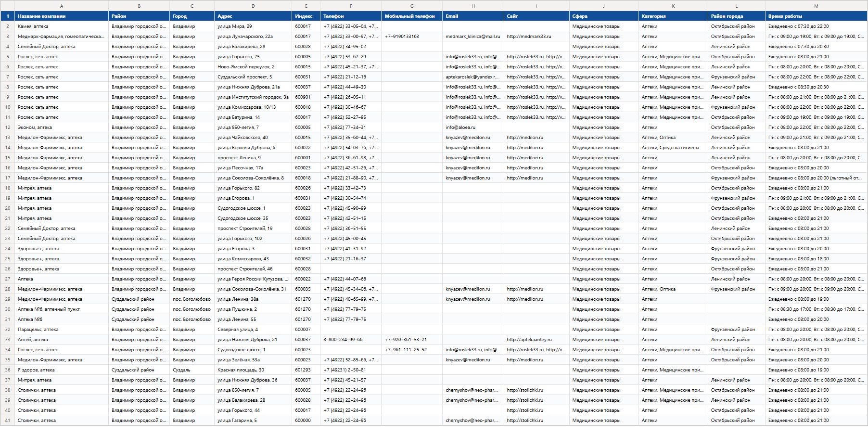Select the cell 'Я здоров, аптека'
868x434 pixels.
pyautogui.click(x=62, y=370)
